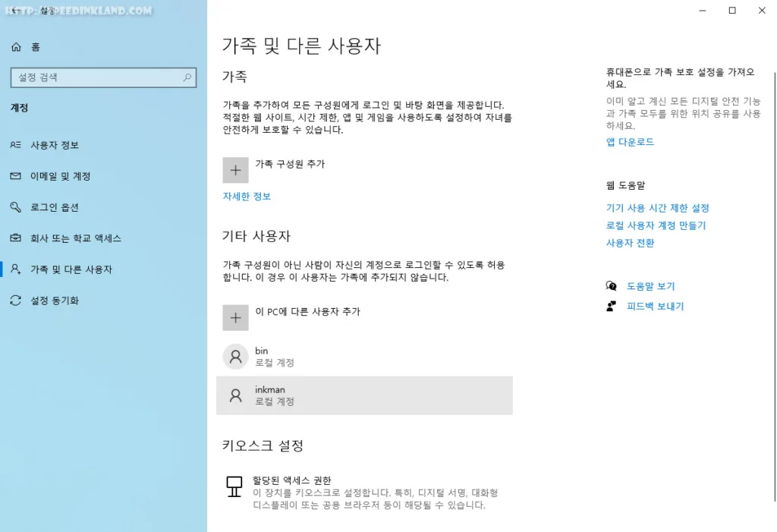Click the 사용자 정보 person-card icon
The image size is (777, 532).
15,145
